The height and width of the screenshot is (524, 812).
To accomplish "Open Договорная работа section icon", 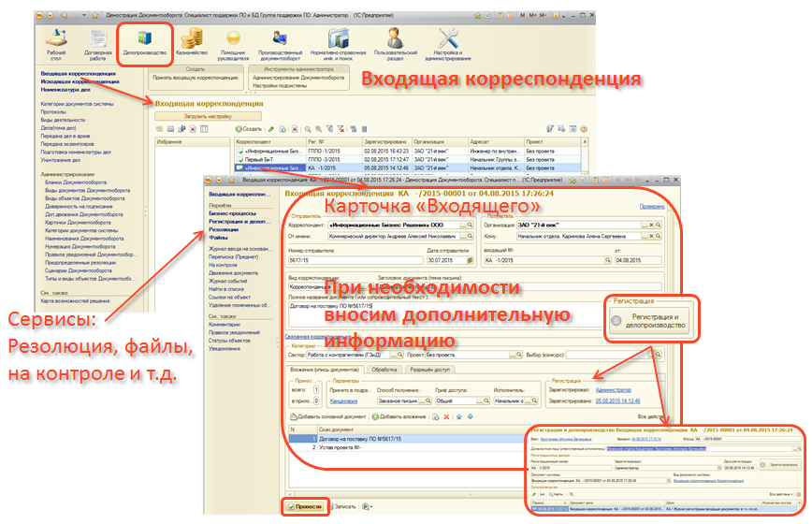I will 99,44.
